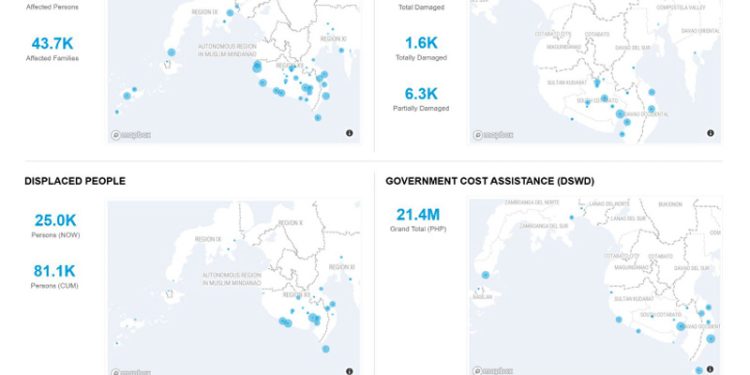Click the Grand Total (PHP) label
Image resolution: width=750 pixels, height=375 pixels.
click(x=418, y=230)
